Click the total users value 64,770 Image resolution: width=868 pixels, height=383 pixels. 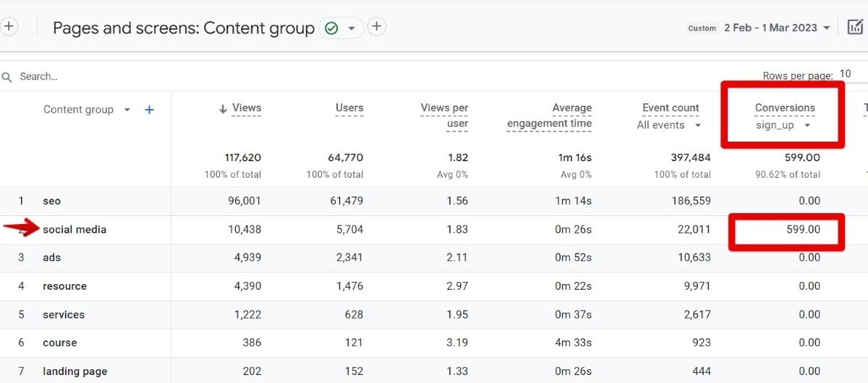347,158
